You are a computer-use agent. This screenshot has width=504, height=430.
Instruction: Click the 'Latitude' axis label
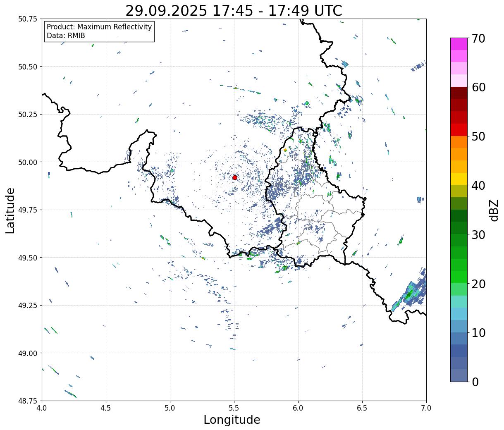pyautogui.click(x=10, y=210)
